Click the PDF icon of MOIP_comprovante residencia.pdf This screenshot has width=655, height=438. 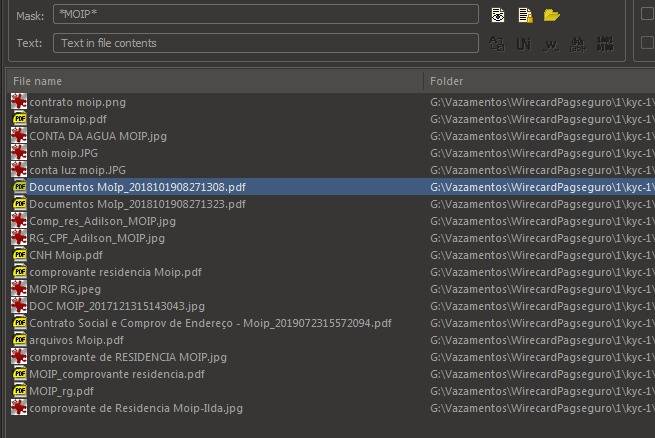point(19,374)
